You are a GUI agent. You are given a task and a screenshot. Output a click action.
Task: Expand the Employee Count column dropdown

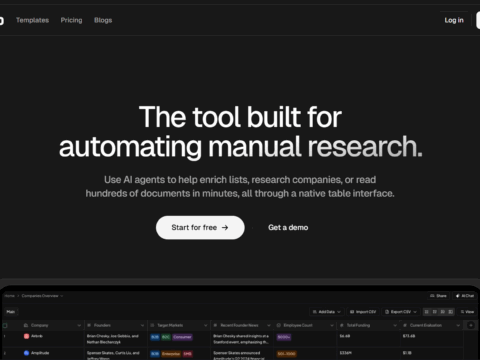pyautogui.click(x=332, y=325)
